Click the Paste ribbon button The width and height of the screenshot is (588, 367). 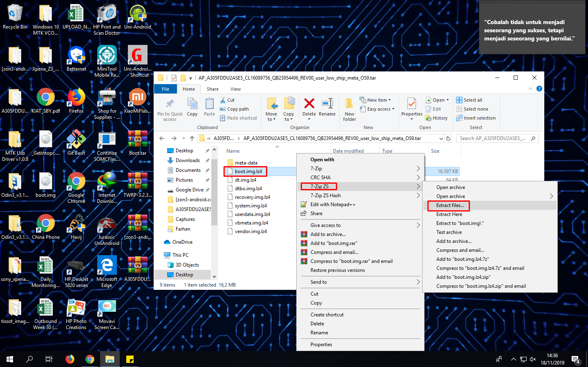point(210,107)
